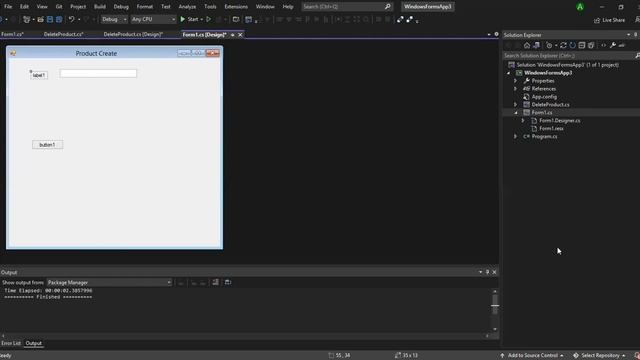Click the Refresh icon in Solution Explorer
The height and width of the screenshot is (360, 640).
point(573,45)
